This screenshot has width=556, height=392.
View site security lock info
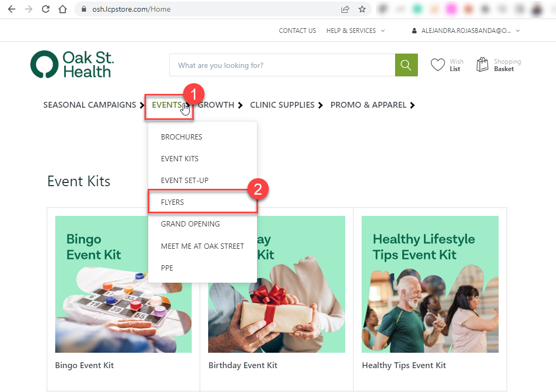pyautogui.click(x=84, y=9)
